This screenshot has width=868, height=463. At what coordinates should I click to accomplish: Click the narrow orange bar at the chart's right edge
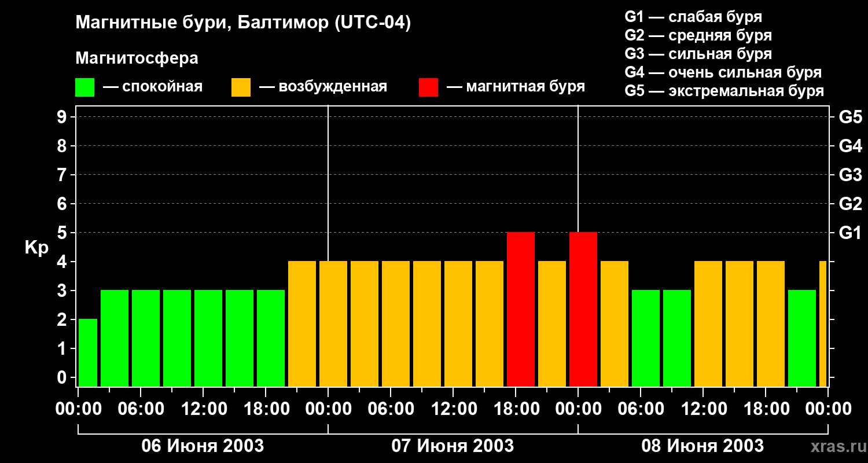[x=823, y=324]
